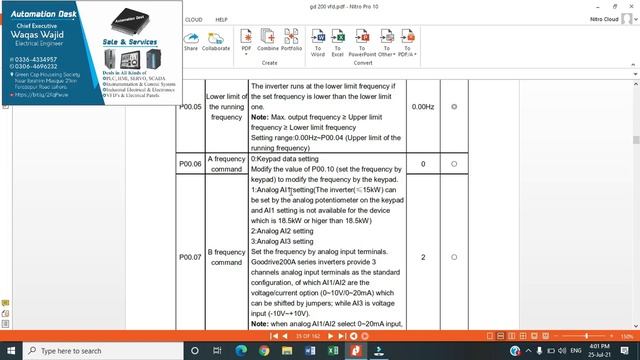
Task: Click the Create PDF icon
Action: click(246, 37)
